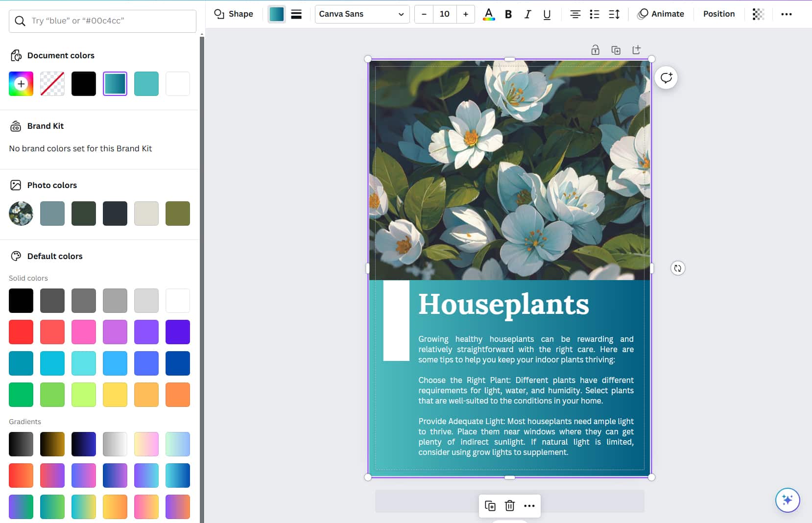
Task: Click the flower photo on the canvas
Action: (x=509, y=170)
